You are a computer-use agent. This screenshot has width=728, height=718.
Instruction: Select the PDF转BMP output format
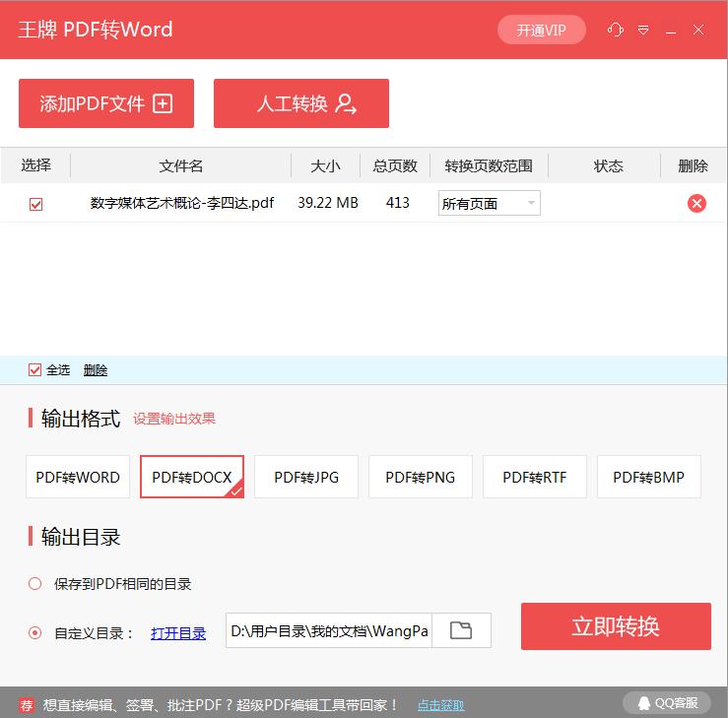(648, 477)
